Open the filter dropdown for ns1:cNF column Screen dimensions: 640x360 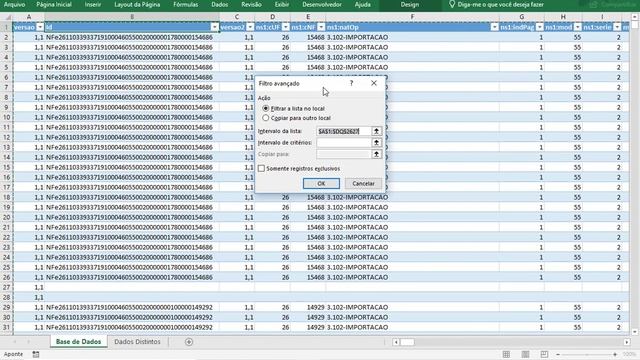pos(321,27)
